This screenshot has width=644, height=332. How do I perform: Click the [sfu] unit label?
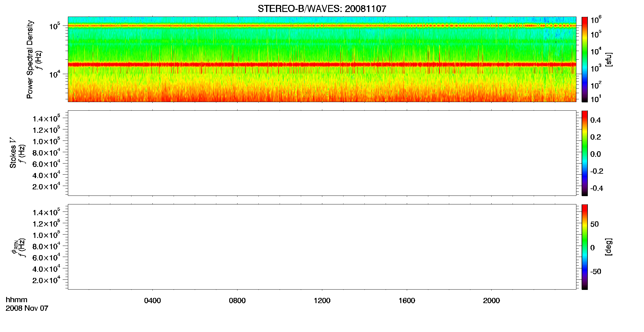point(609,60)
